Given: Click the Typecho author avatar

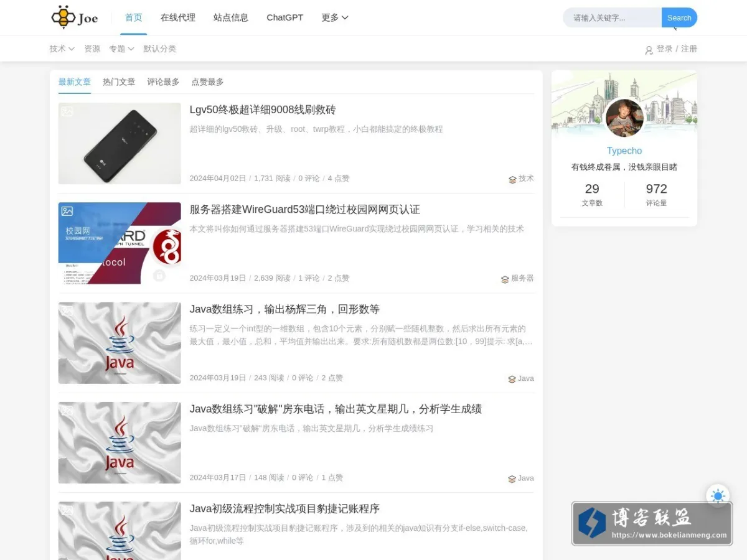Looking at the screenshot, I should point(624,118).
